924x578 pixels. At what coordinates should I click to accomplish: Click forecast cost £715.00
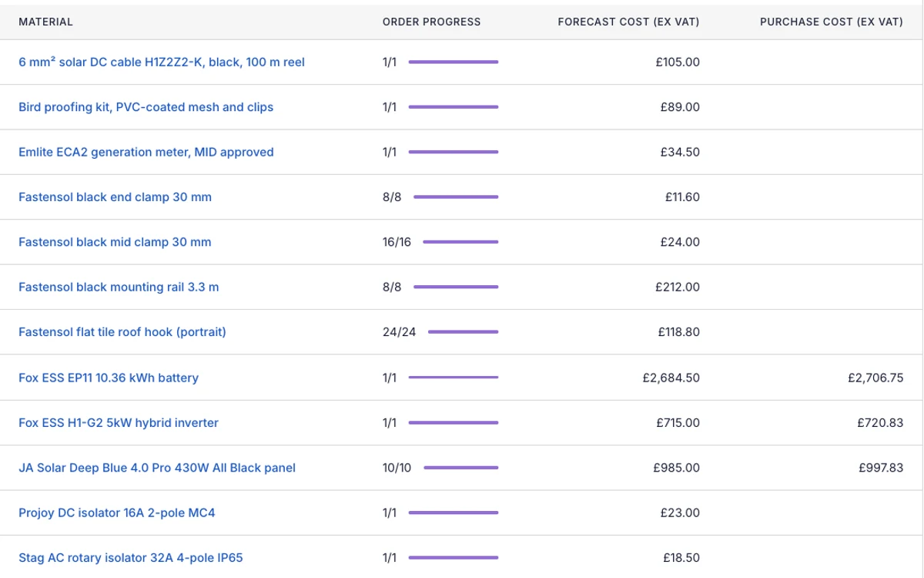678,422
